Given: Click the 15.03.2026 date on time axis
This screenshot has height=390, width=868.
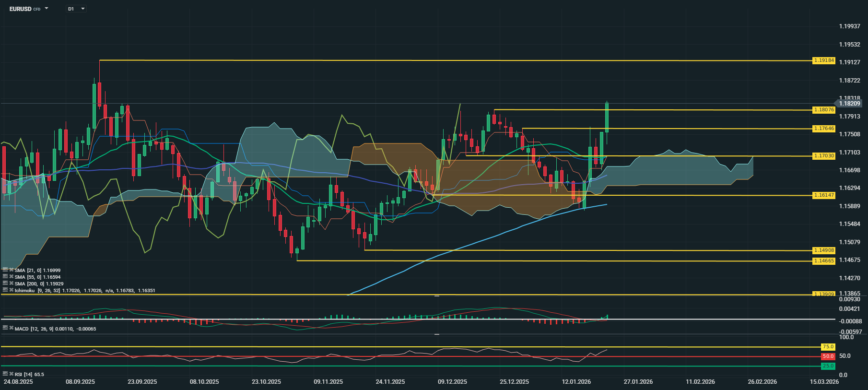Looking at the screenshot, I should click(824, 382).
